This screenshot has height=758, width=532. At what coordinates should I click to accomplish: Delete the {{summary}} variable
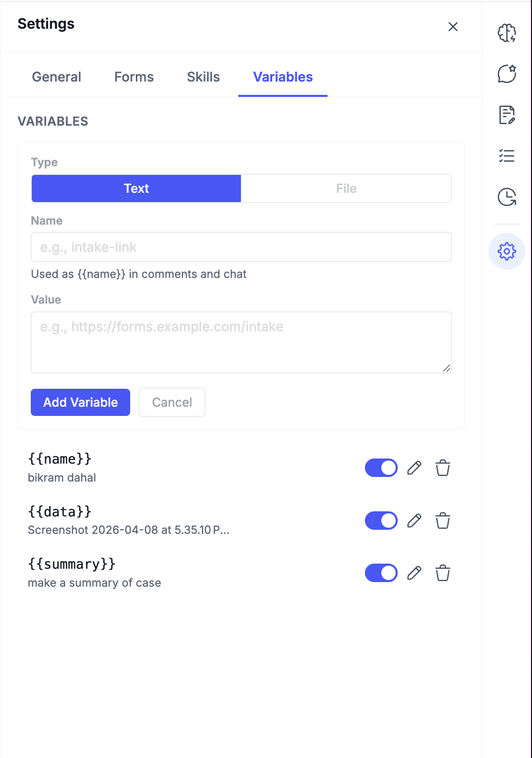click(443, 573)
